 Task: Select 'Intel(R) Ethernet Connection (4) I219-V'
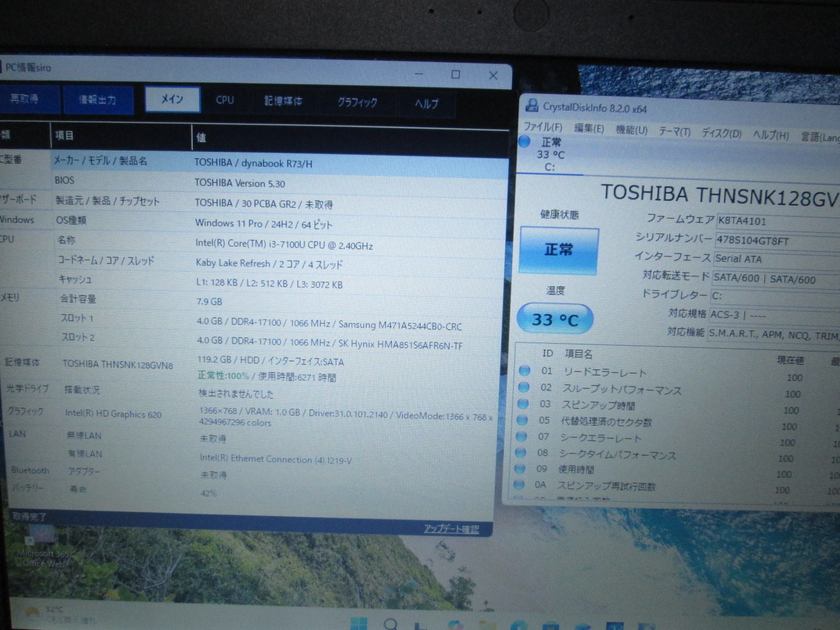[x=276, y=459]
